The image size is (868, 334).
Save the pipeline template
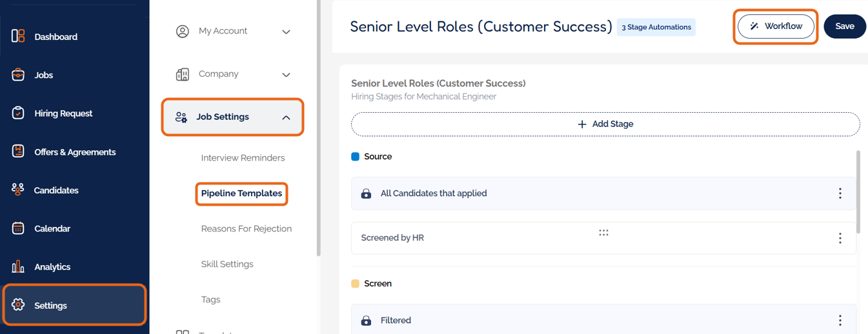(x=844, y=26)
